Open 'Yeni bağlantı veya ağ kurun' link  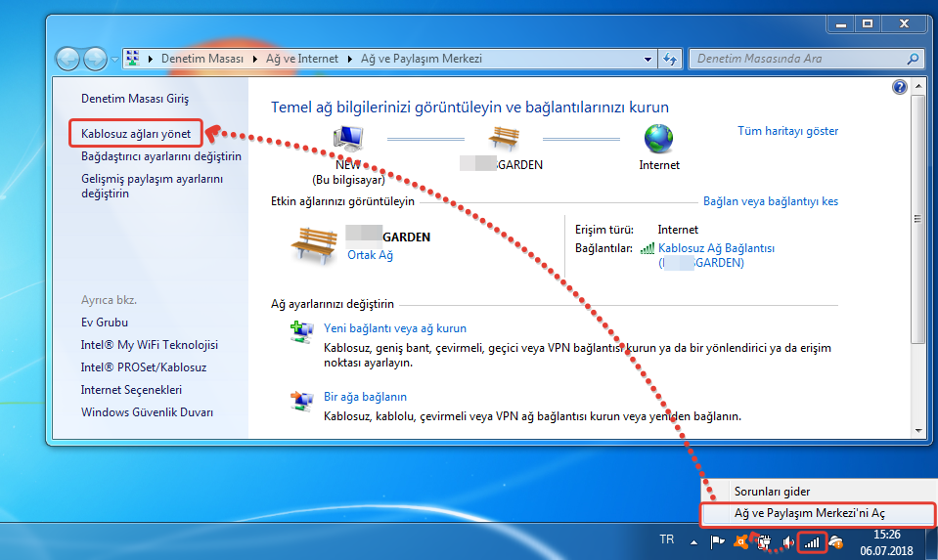(x=395, y=328)
